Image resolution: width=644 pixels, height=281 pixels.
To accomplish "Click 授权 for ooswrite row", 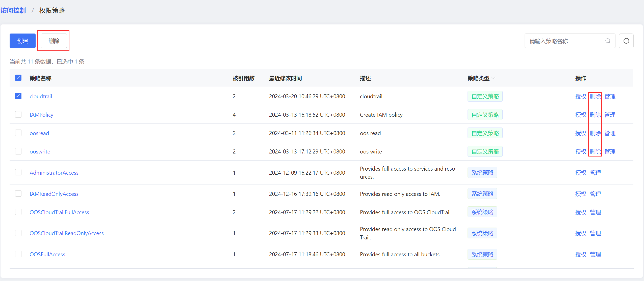I will pyautogui.click(x=581, y=151).
